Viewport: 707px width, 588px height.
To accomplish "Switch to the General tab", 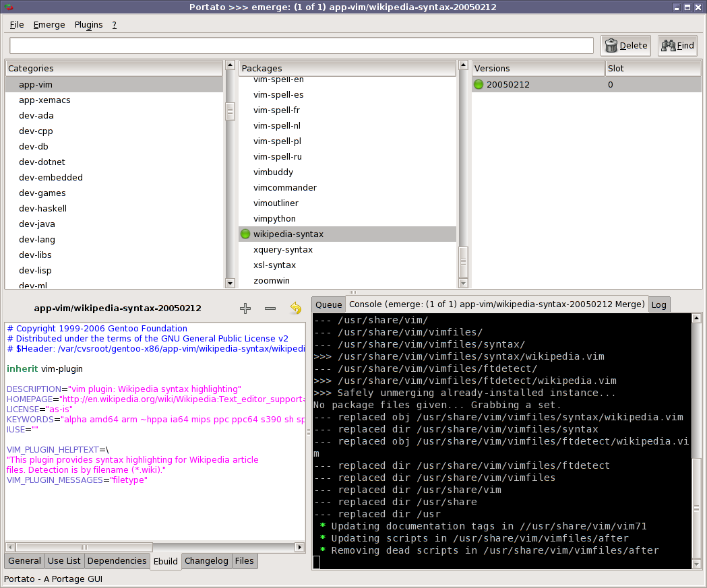I will coord(24,561).
